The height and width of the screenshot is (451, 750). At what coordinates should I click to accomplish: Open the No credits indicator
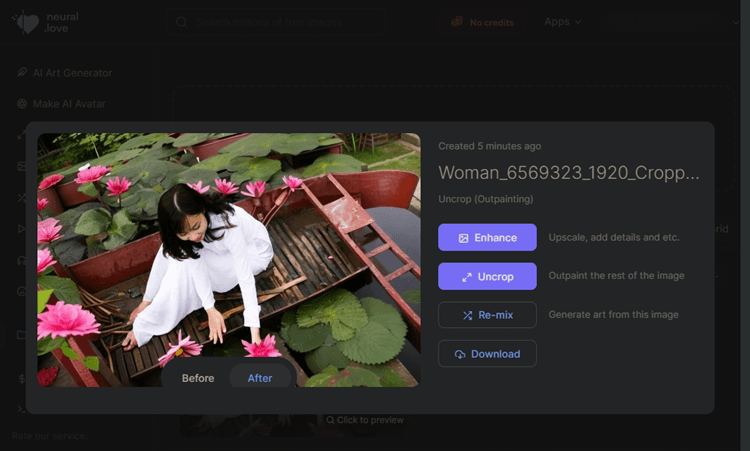482,22
